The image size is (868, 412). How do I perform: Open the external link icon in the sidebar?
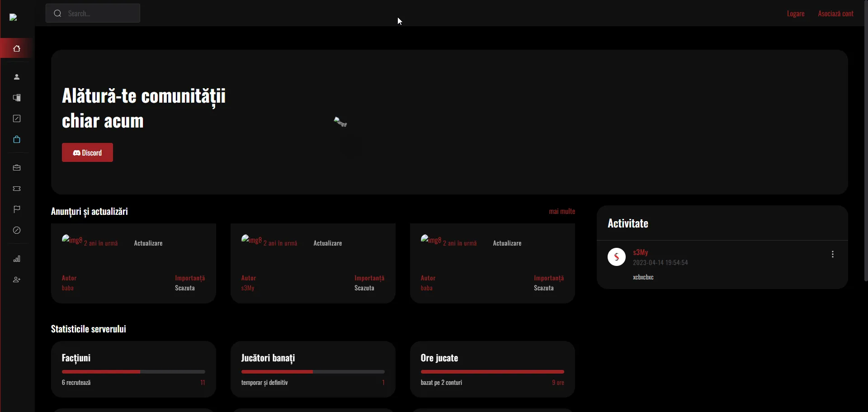click(x=17, y=118)
